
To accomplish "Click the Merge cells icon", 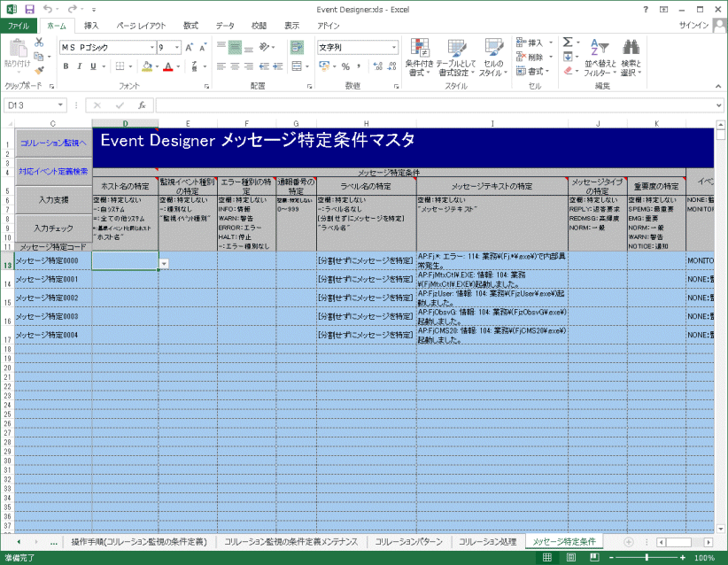I will 297,66.
